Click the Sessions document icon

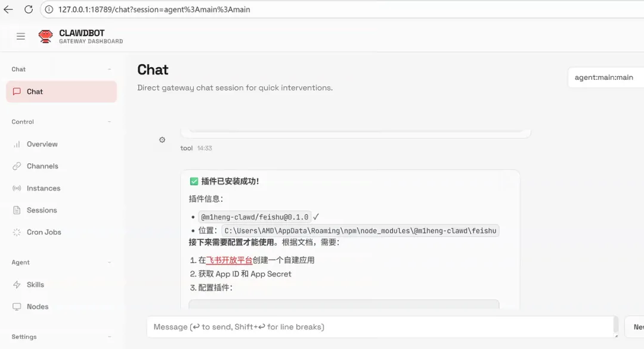point(18,210)
